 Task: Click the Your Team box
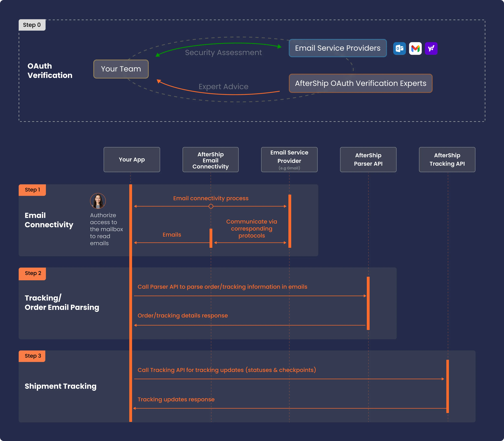pyautogui.click(x=121, y=69)
